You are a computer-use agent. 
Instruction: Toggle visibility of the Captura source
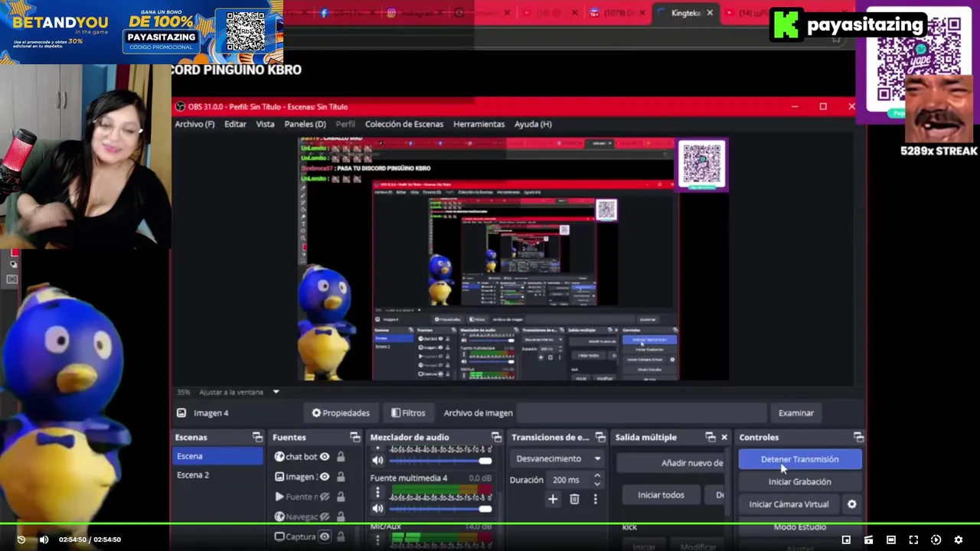tap(325, 536)
